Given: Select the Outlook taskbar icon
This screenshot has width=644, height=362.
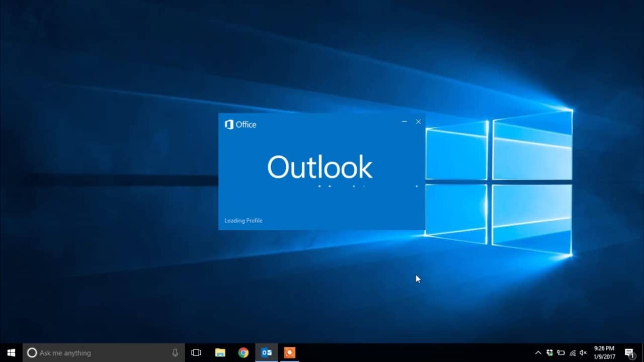Looking at the screenshot, I should pos(267,352).
